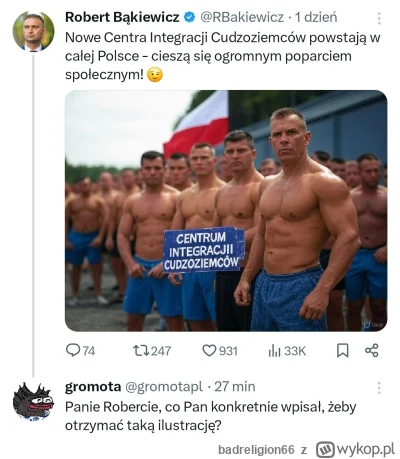Open the '1 dzień' timestamp
Viewport: 400px width, 459px height.
316,17
